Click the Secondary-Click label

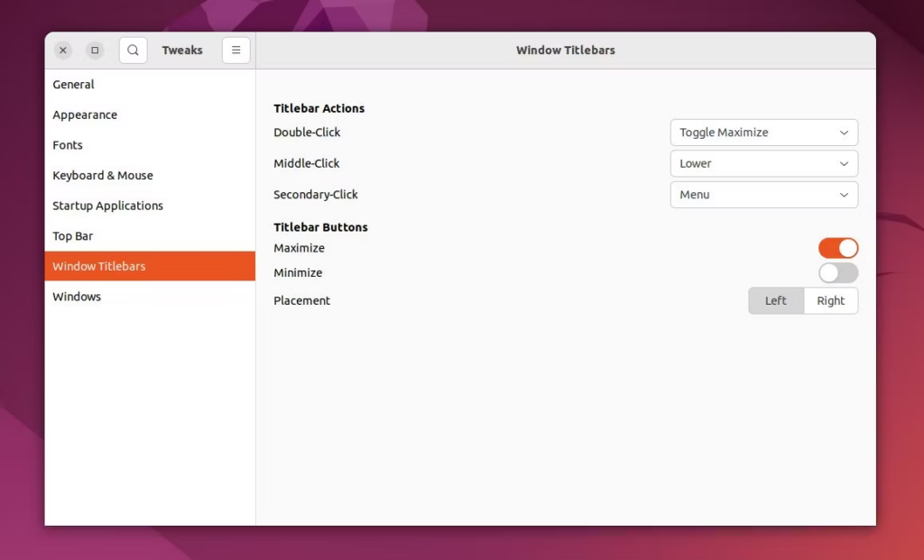pyautogui.click(x=316, y=195)
